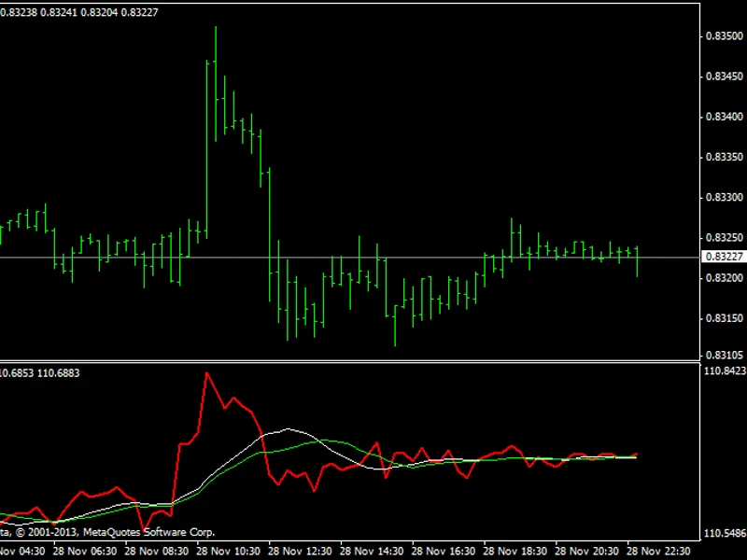This screenshot has height=560, width=747.
Task: Click the 28 Nov 08:30 time label
Action: [156, 552]
